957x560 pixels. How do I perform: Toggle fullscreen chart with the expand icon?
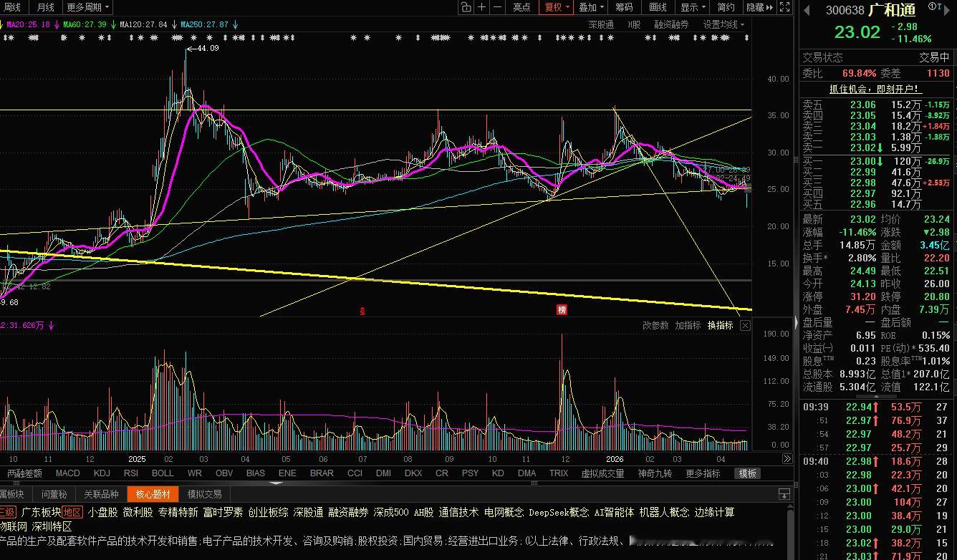click(x=785, y=7)
